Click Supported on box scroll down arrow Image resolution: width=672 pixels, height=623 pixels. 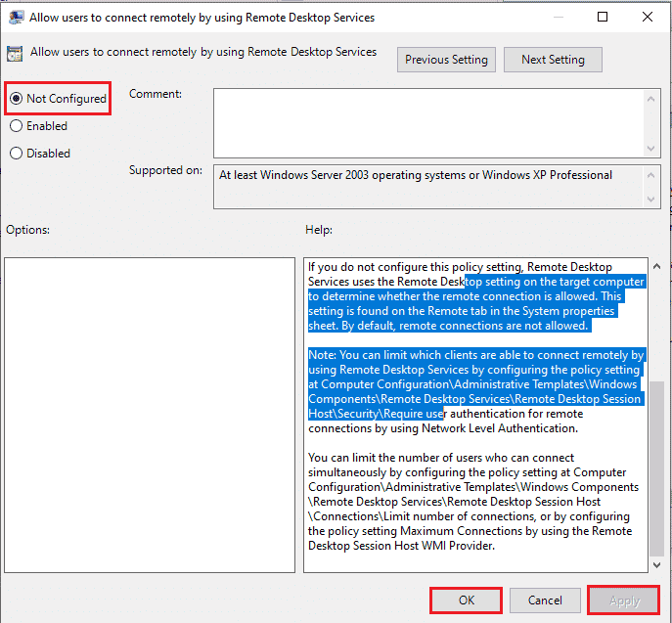pos(651,200)
